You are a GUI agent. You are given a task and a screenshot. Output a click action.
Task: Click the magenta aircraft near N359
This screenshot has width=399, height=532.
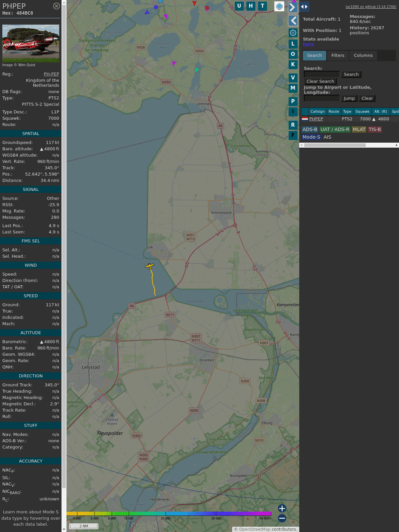[x=174, y=63]
